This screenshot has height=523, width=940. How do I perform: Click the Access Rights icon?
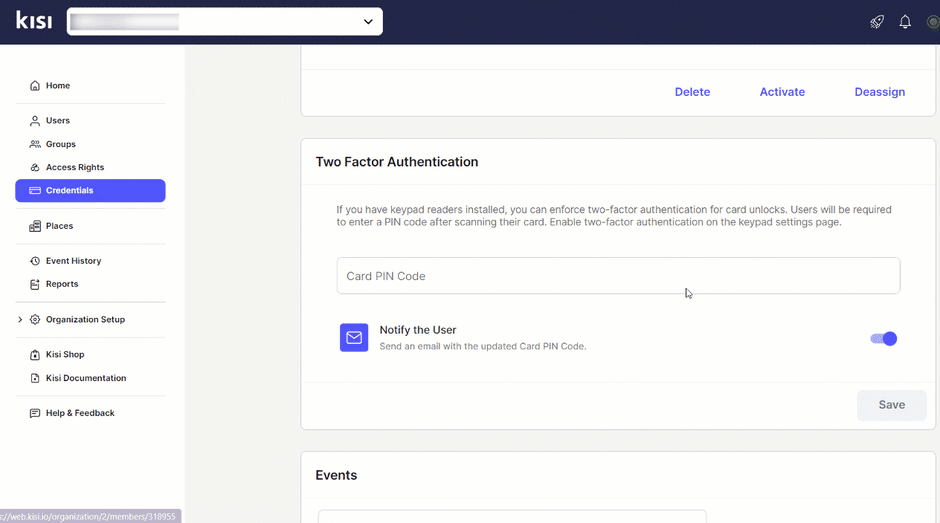tap(35, 167)
